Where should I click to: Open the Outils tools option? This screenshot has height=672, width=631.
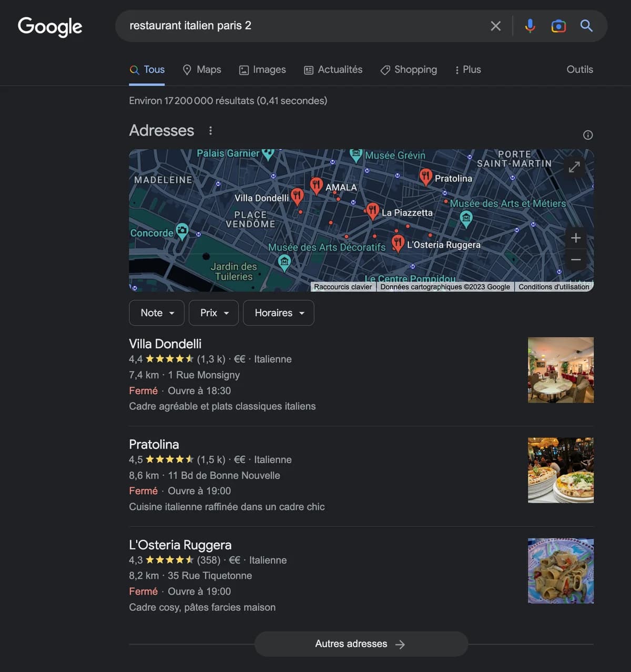pyautogui.click(x=579, y=69)
